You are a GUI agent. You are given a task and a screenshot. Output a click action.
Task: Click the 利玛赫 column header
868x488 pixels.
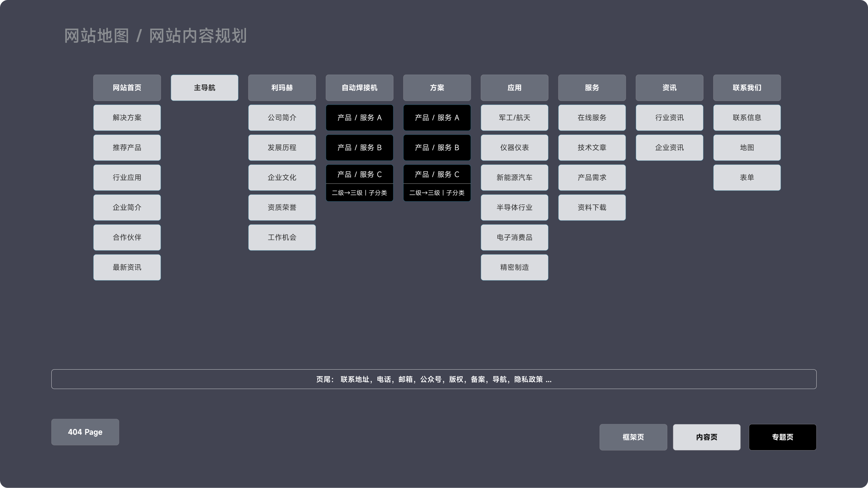(282, 88)
